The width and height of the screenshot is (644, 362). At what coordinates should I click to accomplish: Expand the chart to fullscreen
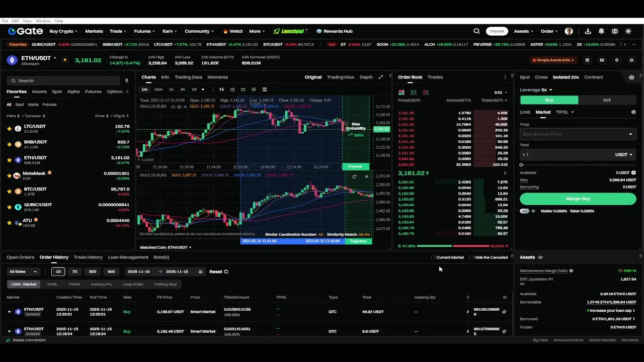[x=380, y=77]
